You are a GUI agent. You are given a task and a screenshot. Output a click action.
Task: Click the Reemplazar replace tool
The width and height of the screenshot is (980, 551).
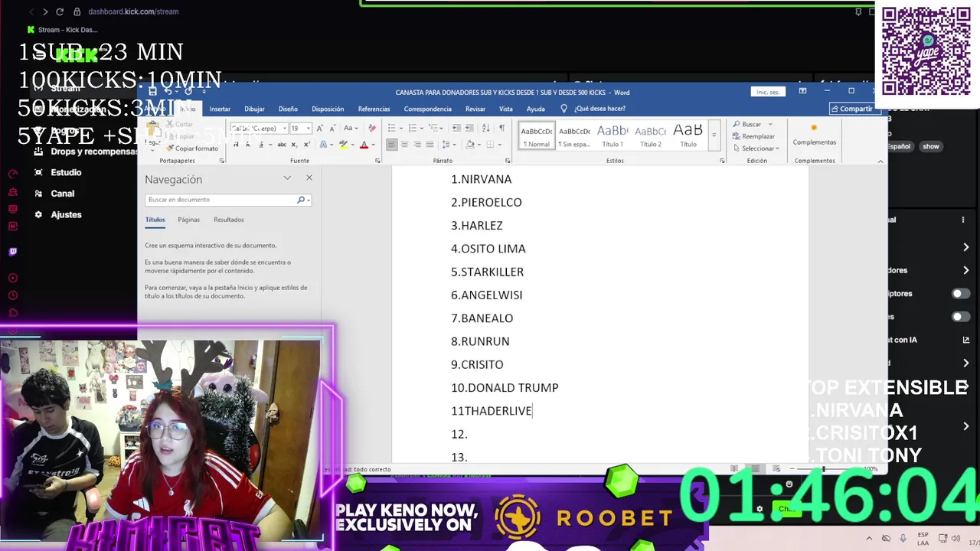coord(753,136)
